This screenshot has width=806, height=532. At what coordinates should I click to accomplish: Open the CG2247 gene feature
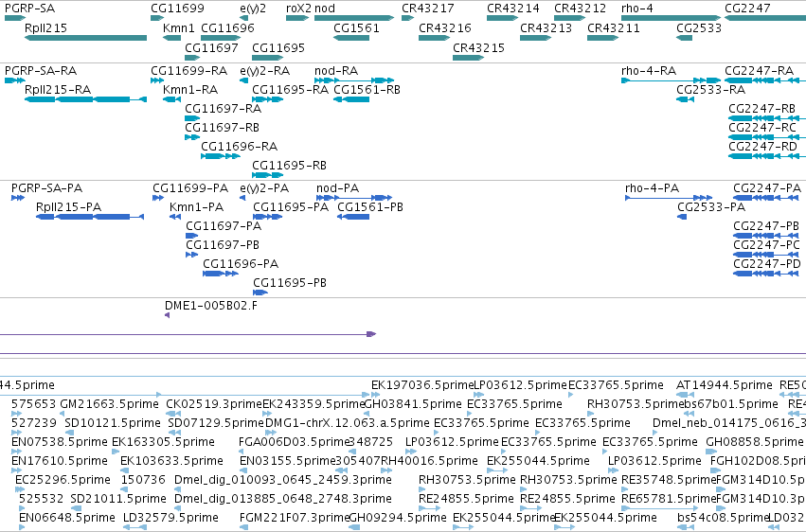[765, 18]
